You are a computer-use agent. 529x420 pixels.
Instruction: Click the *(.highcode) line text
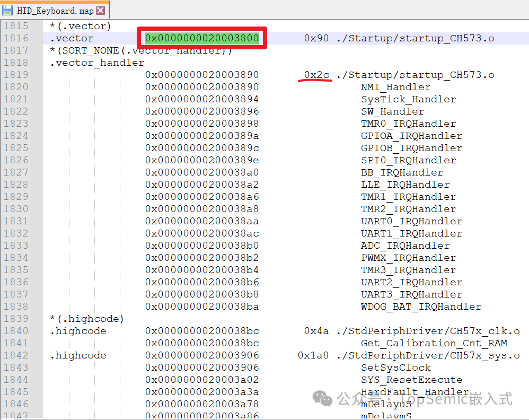click(87, 319)
